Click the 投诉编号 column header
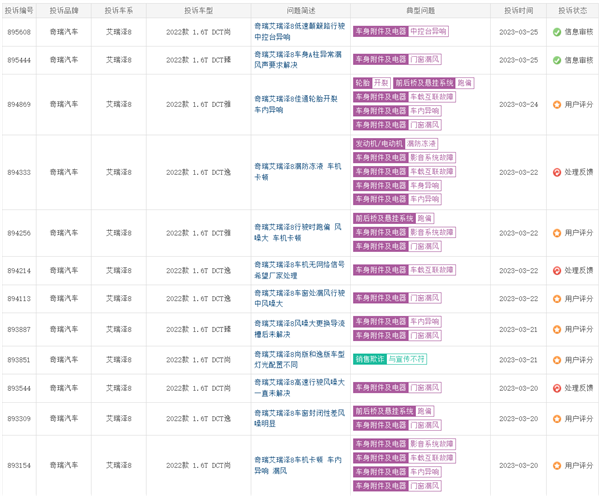Screen dimensions: 600x496 pos(19,11)
